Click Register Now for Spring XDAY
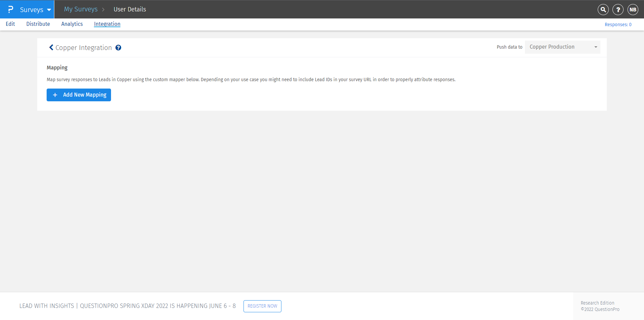 [x=262, y=306]
